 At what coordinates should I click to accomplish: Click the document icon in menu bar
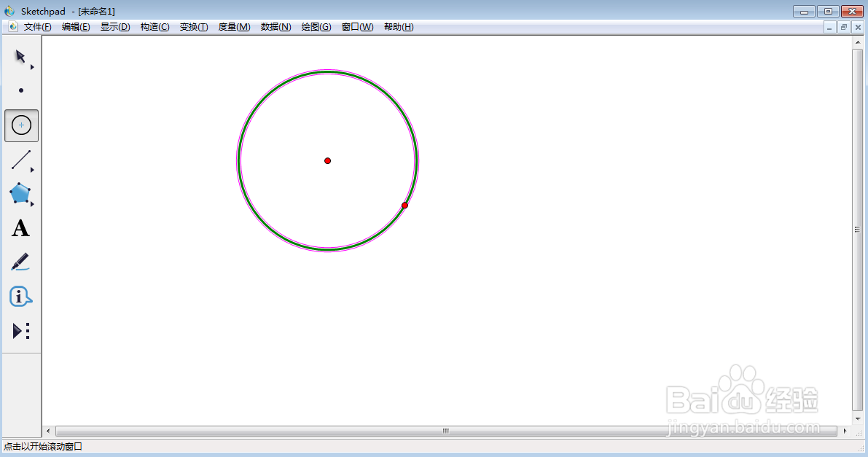12,26
